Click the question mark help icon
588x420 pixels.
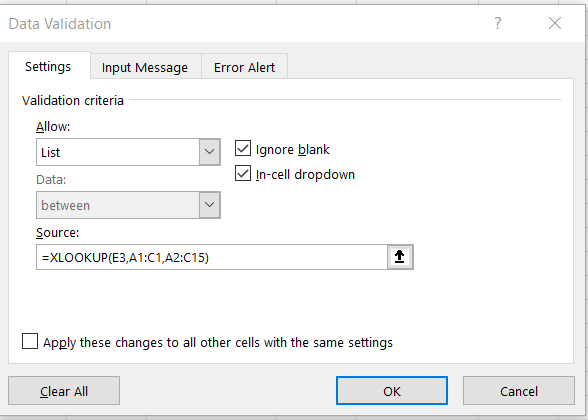(497, 23)
